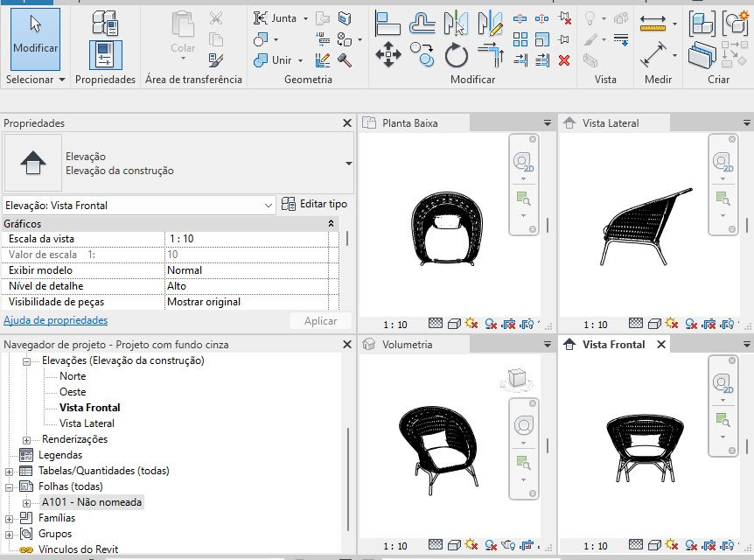Toggle shadows in Vista Lateral view bar
754x560 pixels.
tap(691, 324)
